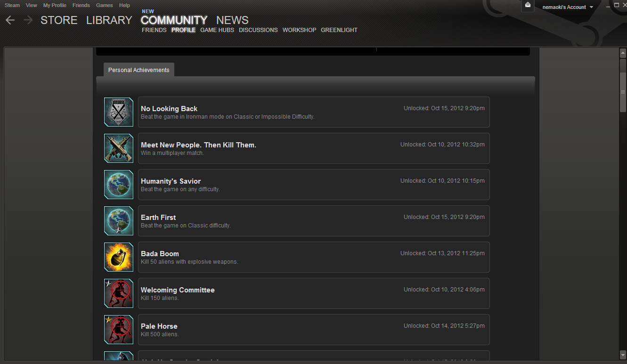Go to the LIBRARY section
Screen dimensions: 627x364
(x=109, y=20)
